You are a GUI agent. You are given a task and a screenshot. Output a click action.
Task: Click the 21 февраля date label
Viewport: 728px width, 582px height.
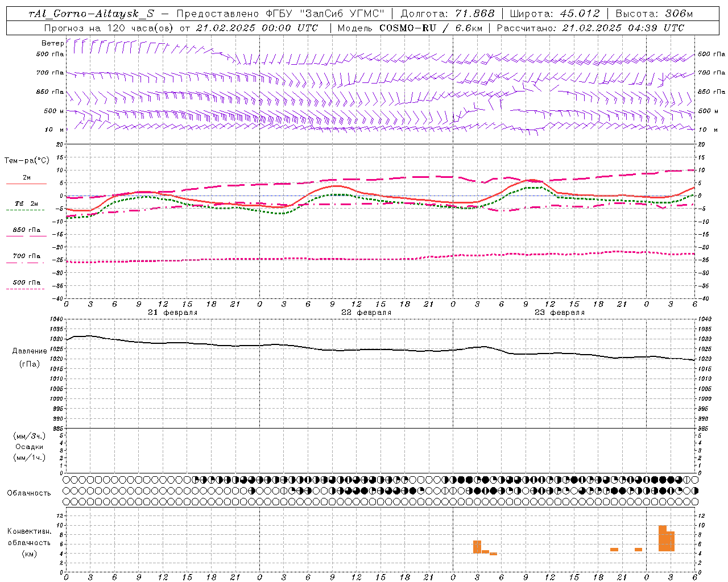click(173, 313)
